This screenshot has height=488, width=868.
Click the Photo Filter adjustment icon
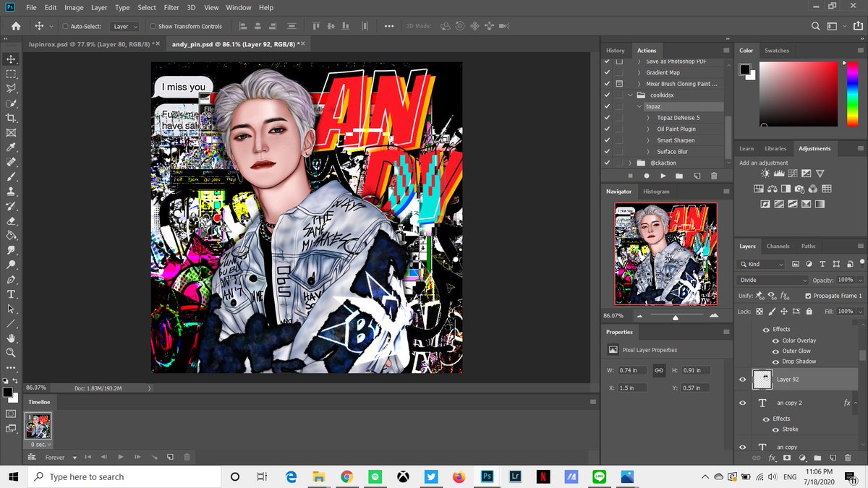point(799,189)
